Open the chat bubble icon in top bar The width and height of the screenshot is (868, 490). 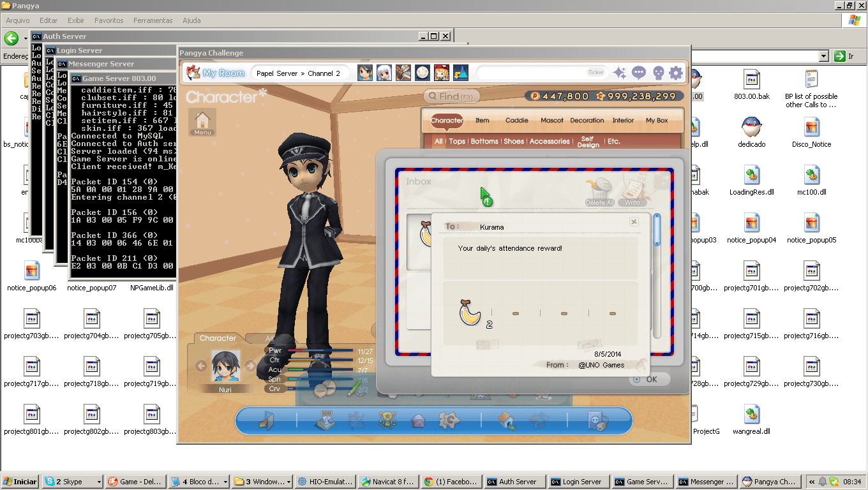(x=639, y=73)
